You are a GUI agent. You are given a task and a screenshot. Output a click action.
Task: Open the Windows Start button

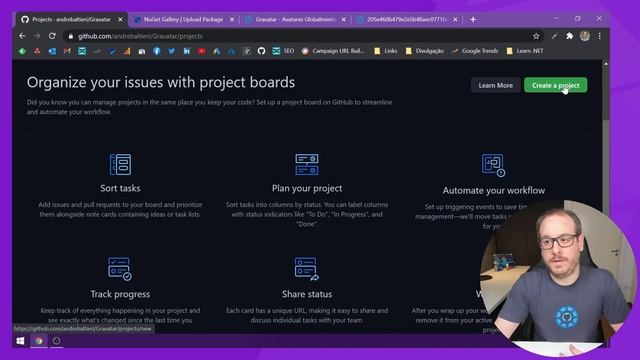[x=20, y=340]
